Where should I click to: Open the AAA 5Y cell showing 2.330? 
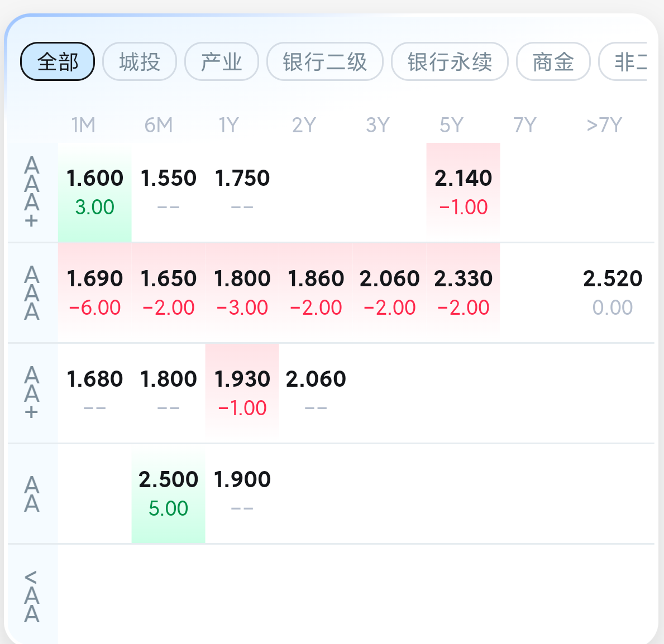(x=463, y=292)
